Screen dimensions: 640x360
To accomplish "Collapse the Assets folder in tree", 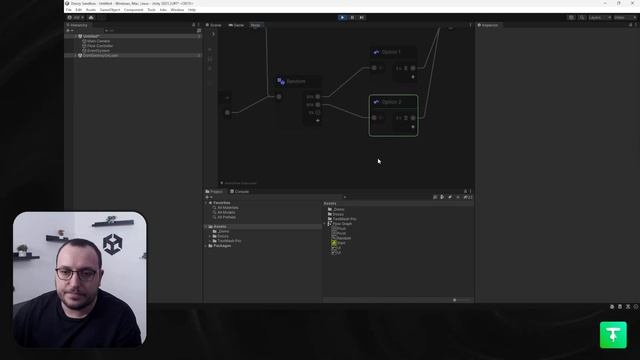I will 206,227.
